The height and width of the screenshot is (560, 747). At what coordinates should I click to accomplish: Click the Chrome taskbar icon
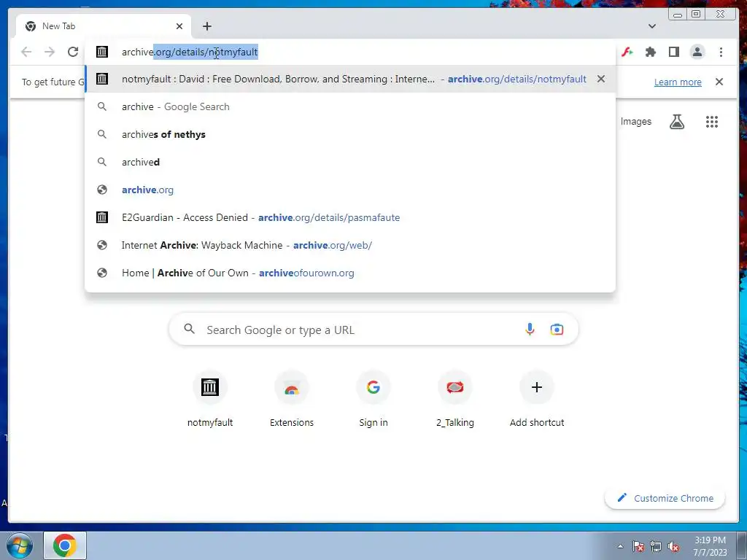65,545
